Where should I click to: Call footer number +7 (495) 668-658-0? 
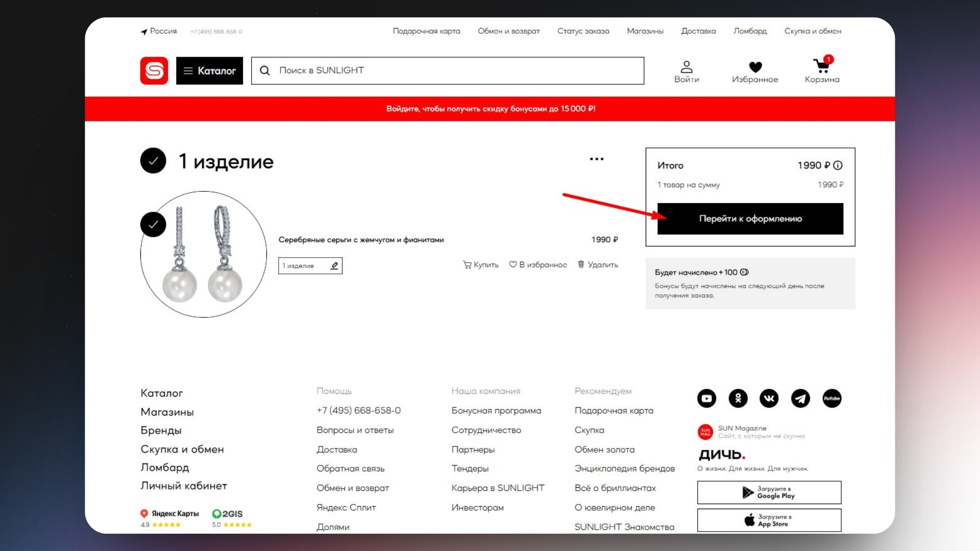(x=359, y=411)
